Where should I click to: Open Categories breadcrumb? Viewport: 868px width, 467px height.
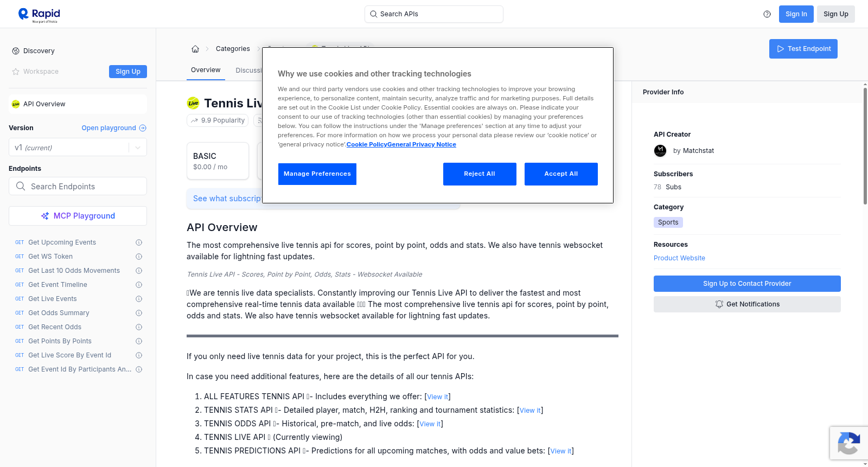[233, 49]
